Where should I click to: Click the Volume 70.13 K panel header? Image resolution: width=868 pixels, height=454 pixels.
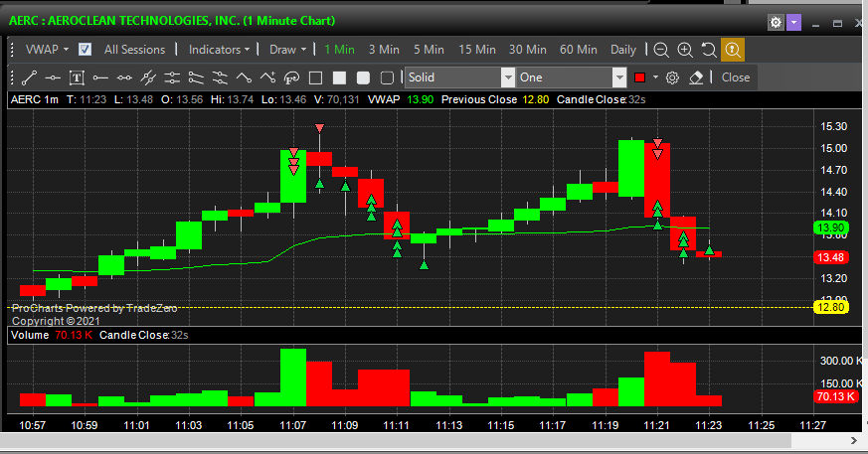[52, 335]
